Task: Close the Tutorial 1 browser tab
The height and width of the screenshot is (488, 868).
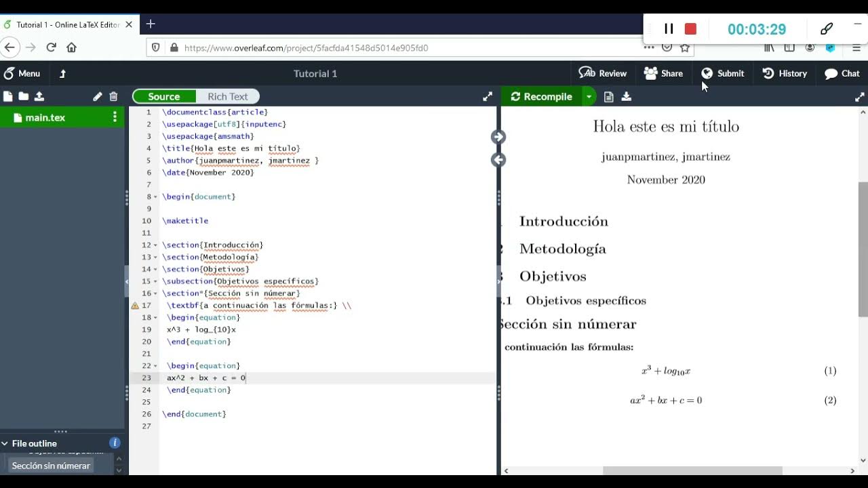Action: tap(129, 24)
